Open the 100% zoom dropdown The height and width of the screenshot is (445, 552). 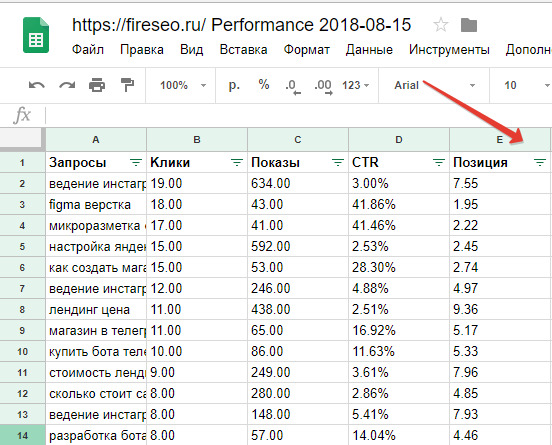[x=183, y=85]
